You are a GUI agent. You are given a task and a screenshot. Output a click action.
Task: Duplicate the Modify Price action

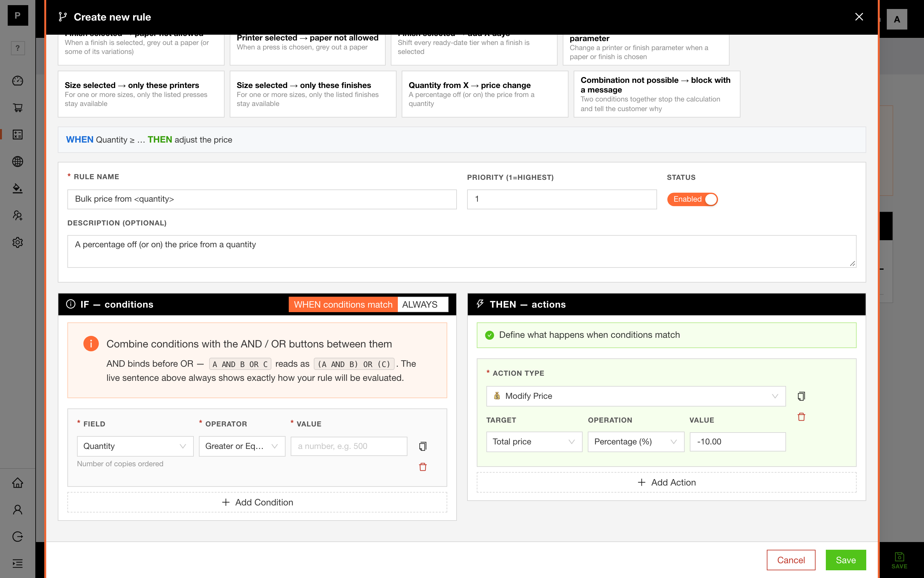[801, 396]
